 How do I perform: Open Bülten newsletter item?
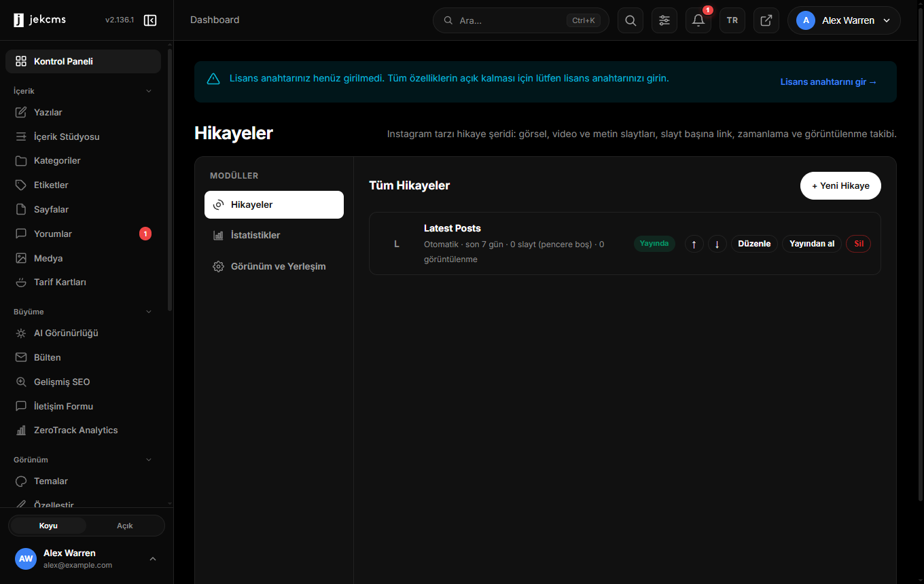83,357
